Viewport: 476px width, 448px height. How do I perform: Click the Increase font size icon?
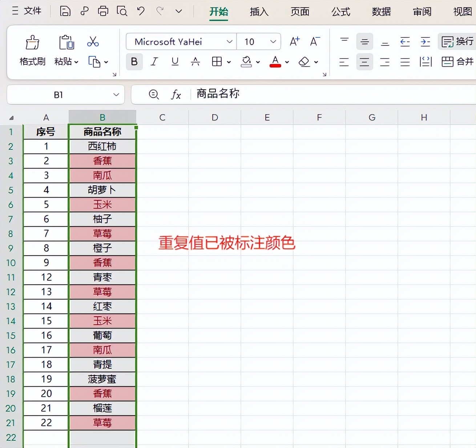click(294, 41)
